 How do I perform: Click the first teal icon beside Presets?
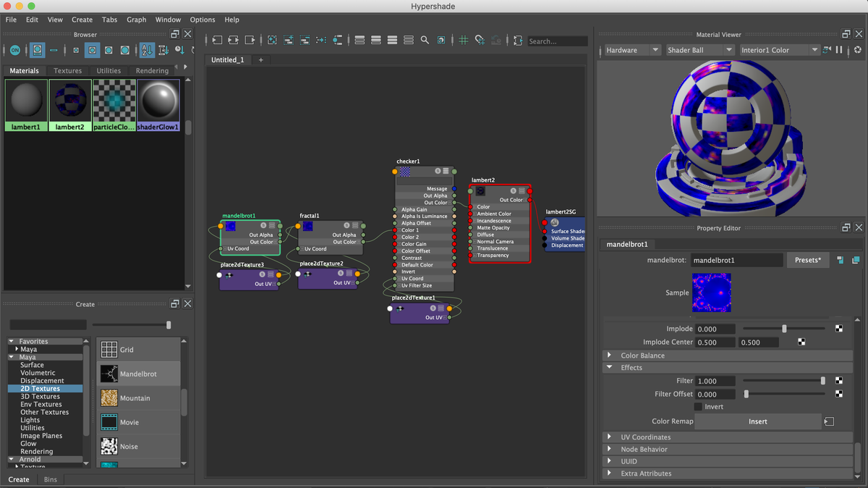pos(840,260)
